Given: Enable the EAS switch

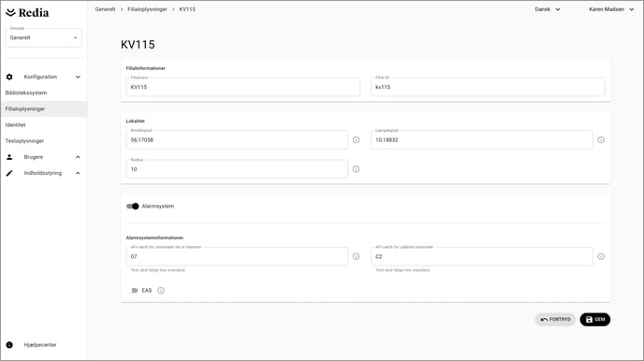Looking at the screenshot, I should pyautogui.click(x=133, y=291).
